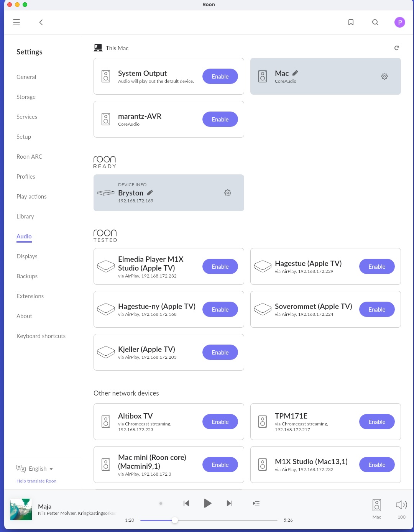
Task: Click the Help translate Roon link
Action: click(36, 481)
